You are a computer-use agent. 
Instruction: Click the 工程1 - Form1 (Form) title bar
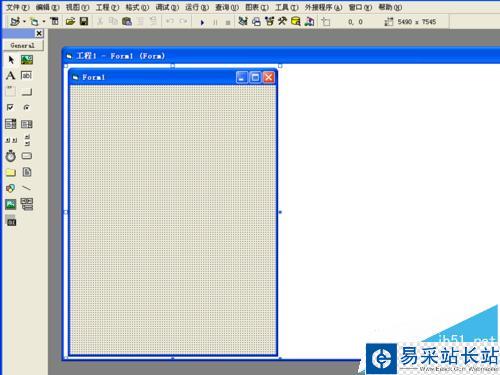[x=281, y=56]
